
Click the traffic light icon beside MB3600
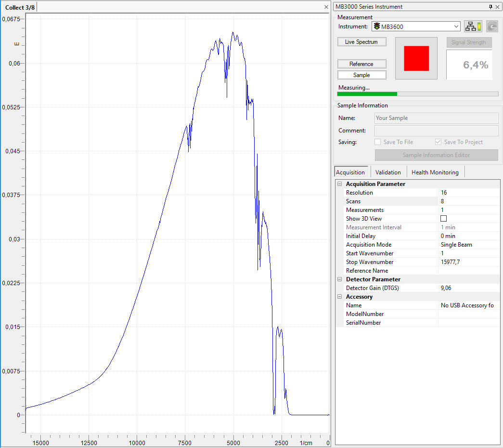pyautogui.click(x=377, y=27)
